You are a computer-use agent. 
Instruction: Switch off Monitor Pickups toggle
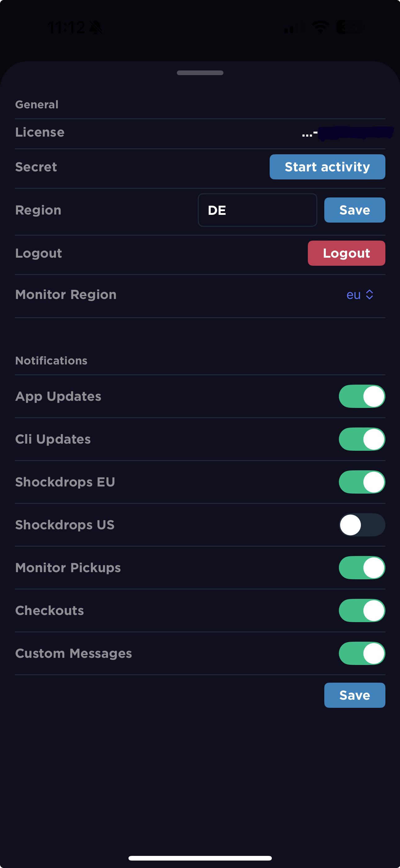coord(362,567)
